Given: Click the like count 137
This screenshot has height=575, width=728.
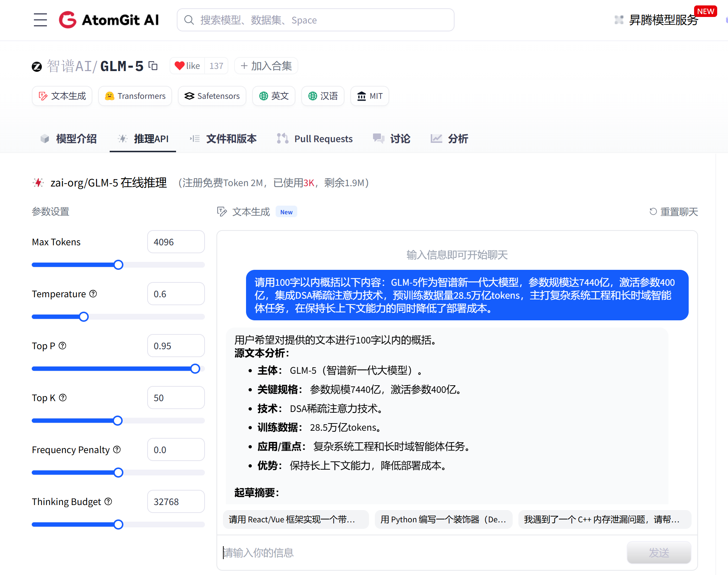Looking at the screenshot, I should point(216,66).
